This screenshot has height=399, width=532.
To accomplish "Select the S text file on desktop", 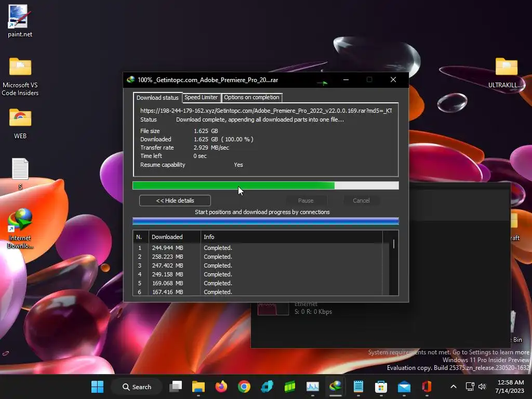I will pyautogui.click(x=20, y=173).
